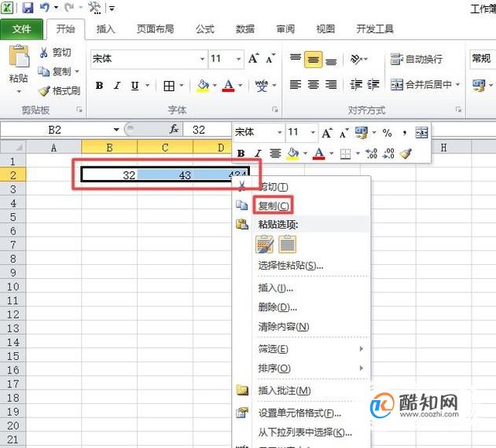
Task: Click the phonetic guide wén icon
Action: pyautogui.click(x=262, y=86)
